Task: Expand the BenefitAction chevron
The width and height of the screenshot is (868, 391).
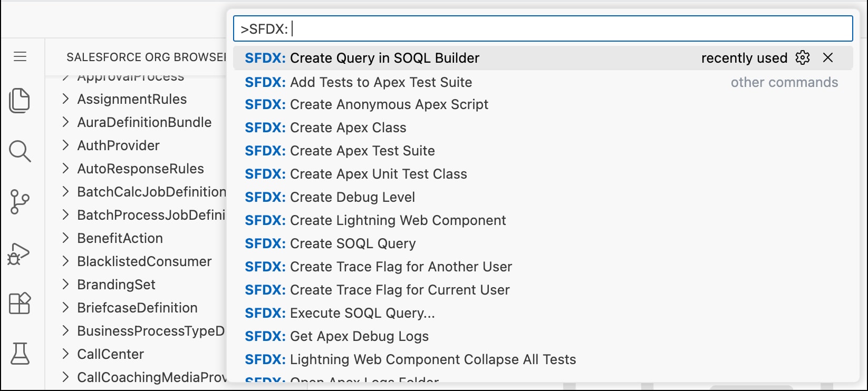Action: click(x=65, y=238)
